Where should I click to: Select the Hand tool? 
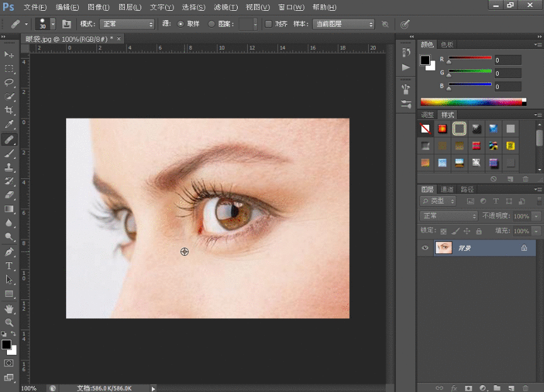(9, 309)
